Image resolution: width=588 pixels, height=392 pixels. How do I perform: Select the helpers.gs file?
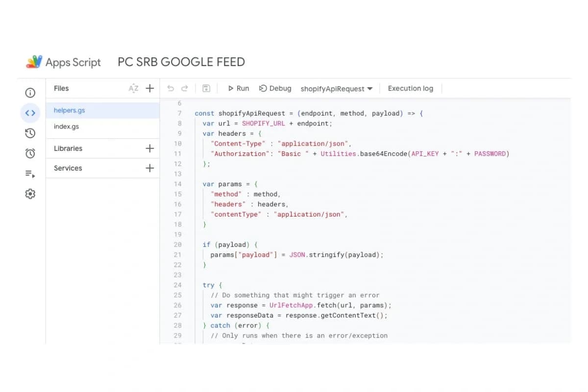(x=70, y=111)
